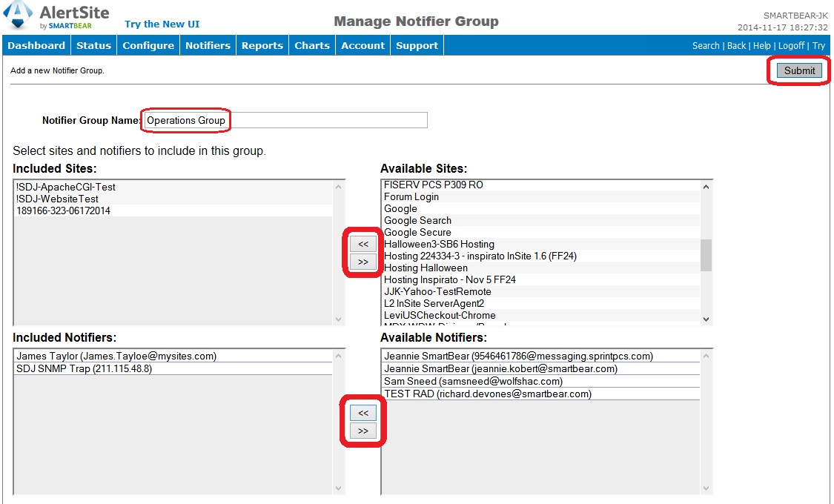Viewport: 834px width, 504px height.
Task: Click the << arrow to add a selected site
Action: tap(362, 245)
